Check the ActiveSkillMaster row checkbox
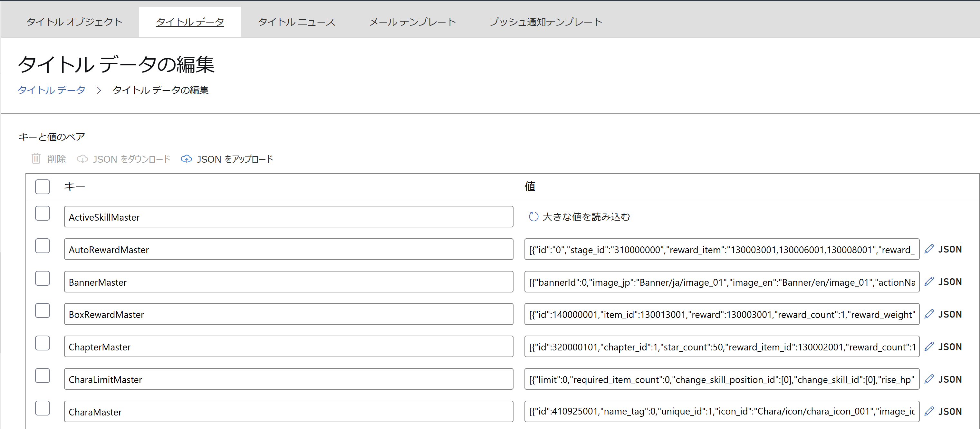 pos(42,213)
